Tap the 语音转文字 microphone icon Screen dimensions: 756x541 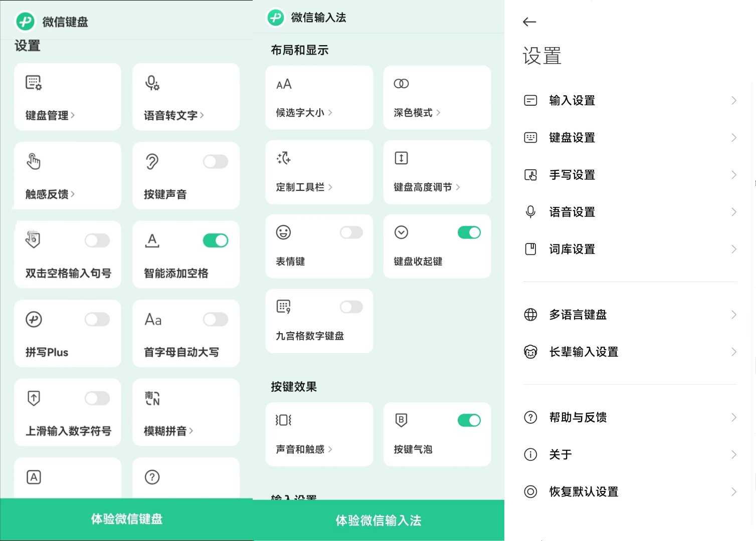point(152,83)
